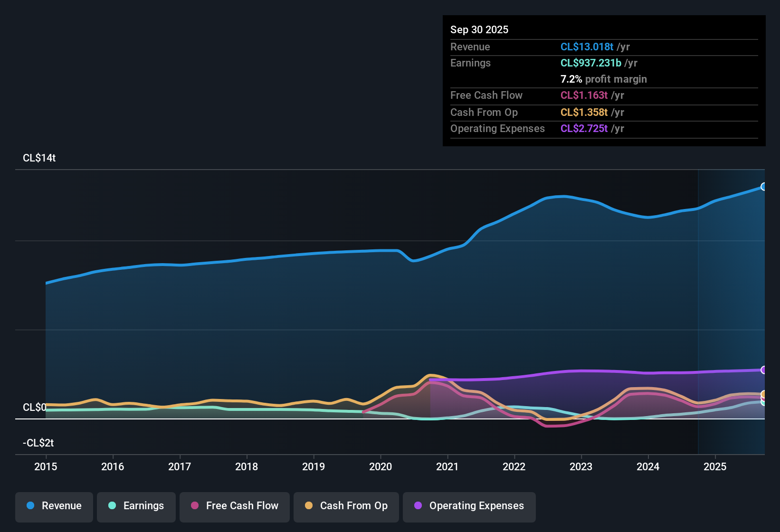Viewport: 780px width, 532px height.
Task: Select the 2020 year axis label
Action: click(x=380, y=467)
